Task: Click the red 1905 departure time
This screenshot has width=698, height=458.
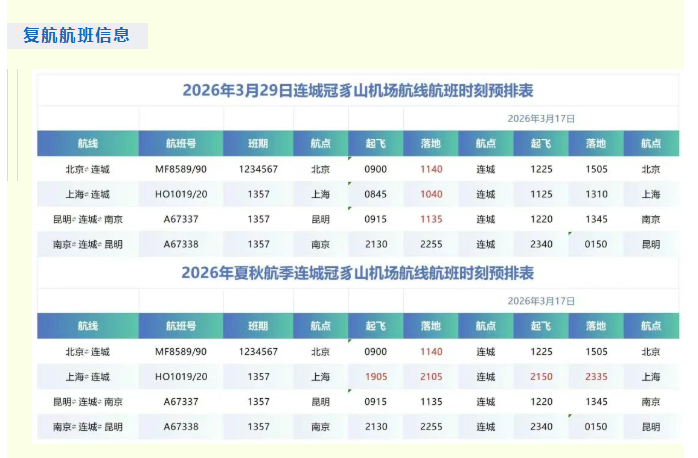Action: pos(376,377)
